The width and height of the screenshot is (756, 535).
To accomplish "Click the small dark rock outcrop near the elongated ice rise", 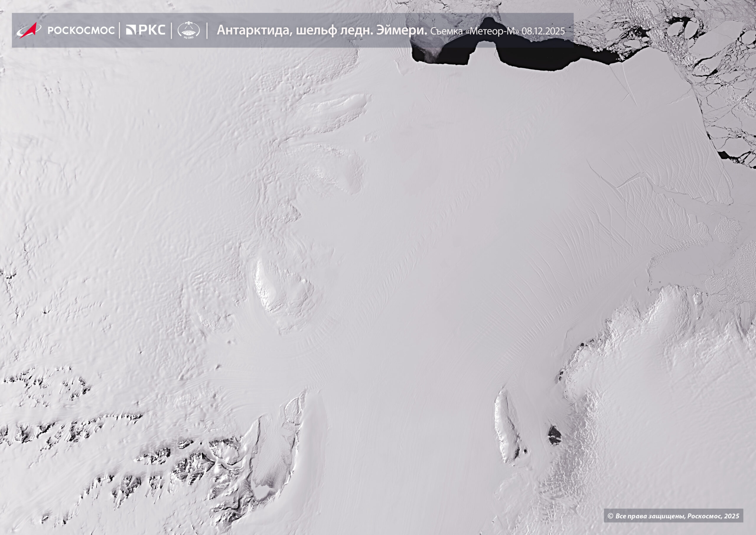I will (x=555, y=435).
